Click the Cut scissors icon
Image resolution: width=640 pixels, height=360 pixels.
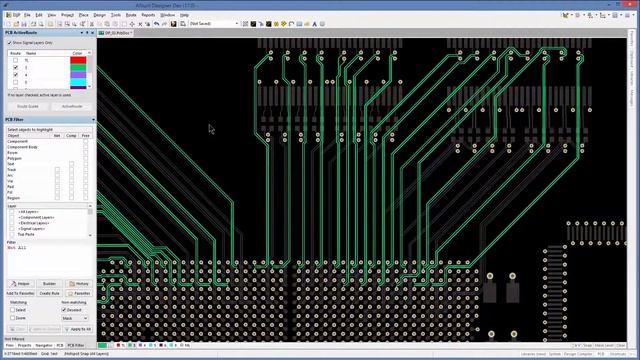pos(91,24)
